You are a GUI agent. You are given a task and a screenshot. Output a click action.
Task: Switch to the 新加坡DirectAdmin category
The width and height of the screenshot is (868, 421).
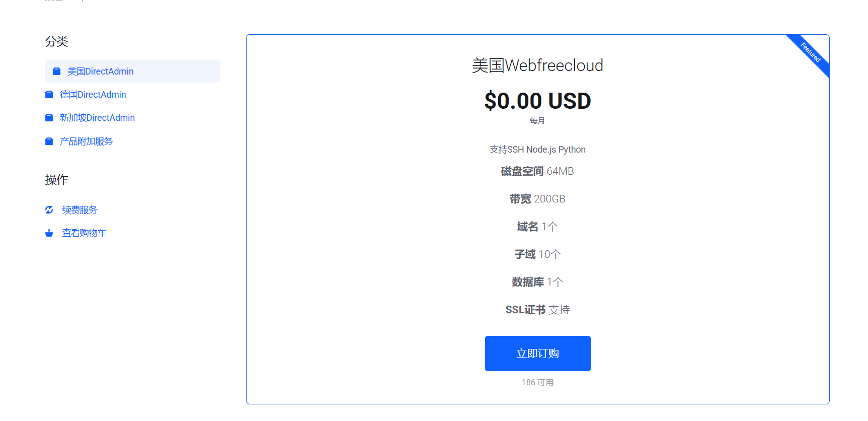[x=97, y=118]
